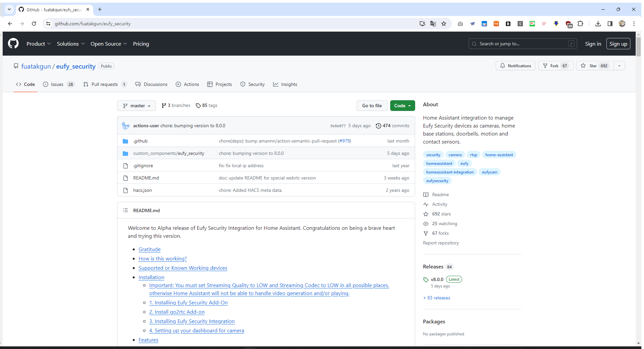This screenshot has width=644, height=349.
Task: View the 85 tags link
Action: (207, 105)
